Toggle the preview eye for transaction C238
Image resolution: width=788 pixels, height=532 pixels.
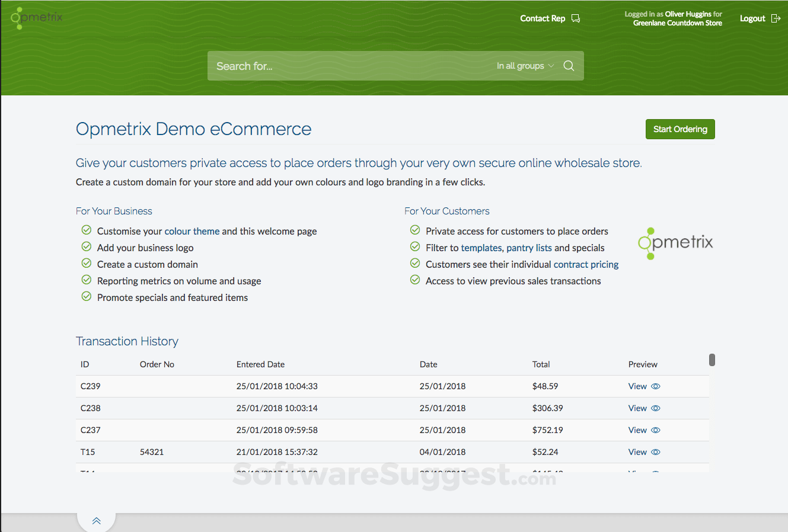pos(655,408)
